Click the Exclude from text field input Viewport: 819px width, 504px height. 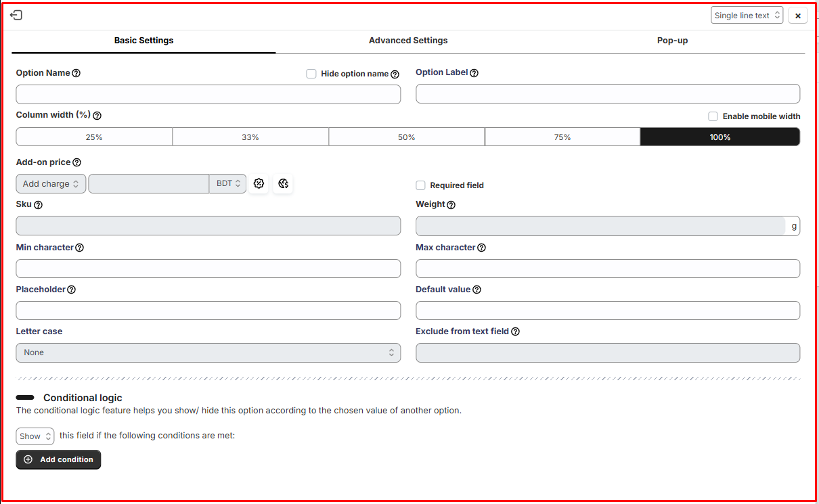pos(608,352)
